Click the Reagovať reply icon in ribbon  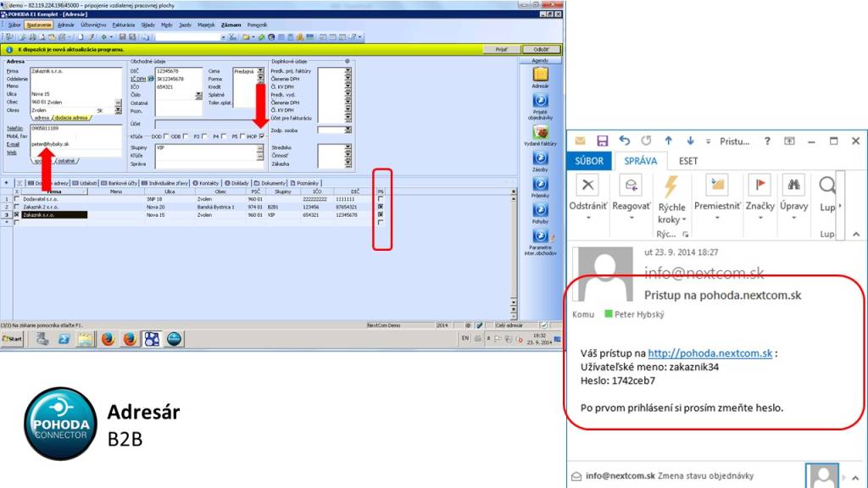click(631, 186)
